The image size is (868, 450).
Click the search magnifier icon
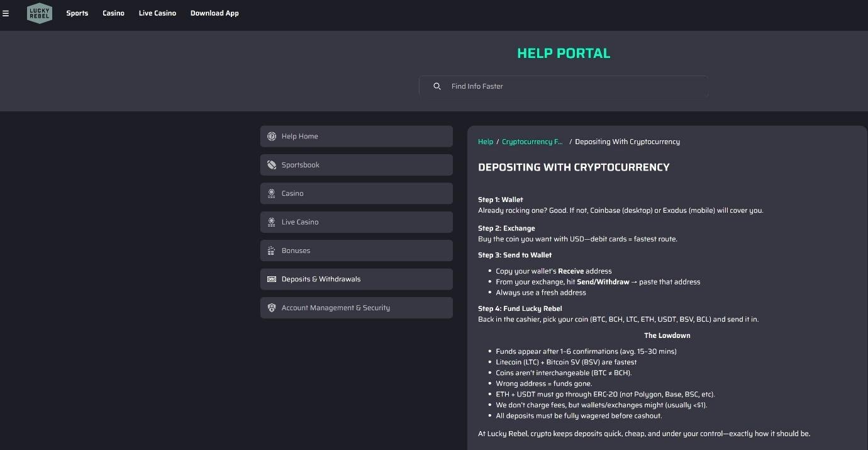coord(437,86)
